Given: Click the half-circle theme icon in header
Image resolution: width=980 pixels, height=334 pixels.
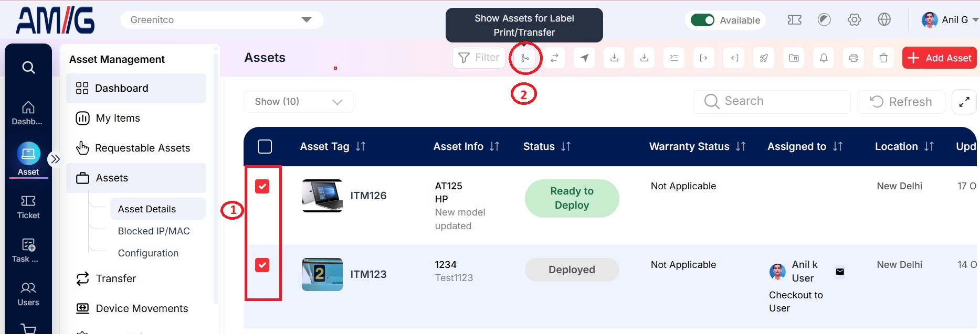Looking at the screenshot, I should coord(824,20).
